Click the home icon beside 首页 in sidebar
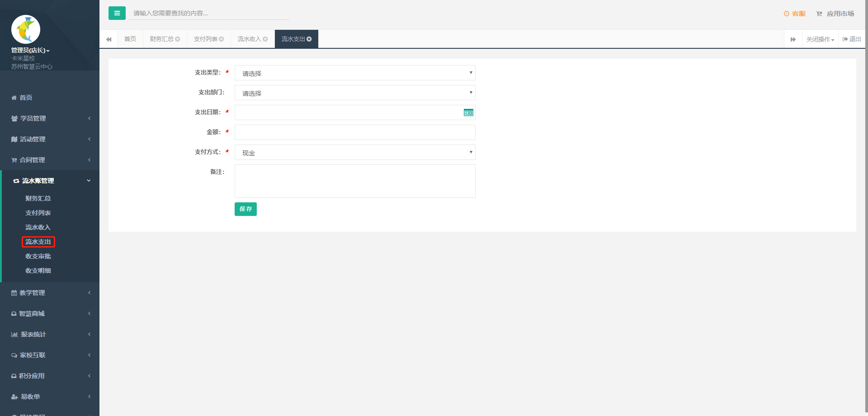Image resolution: width=868 pixels, height=416 pixels. coord(14,98)
